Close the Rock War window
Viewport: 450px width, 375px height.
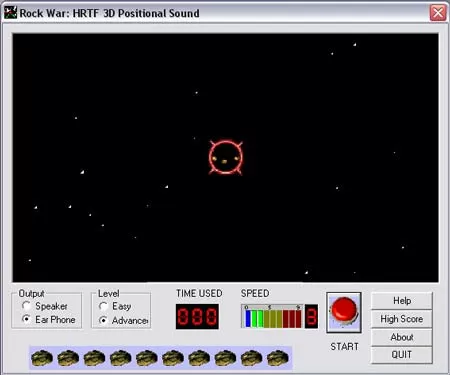[438, 13]
